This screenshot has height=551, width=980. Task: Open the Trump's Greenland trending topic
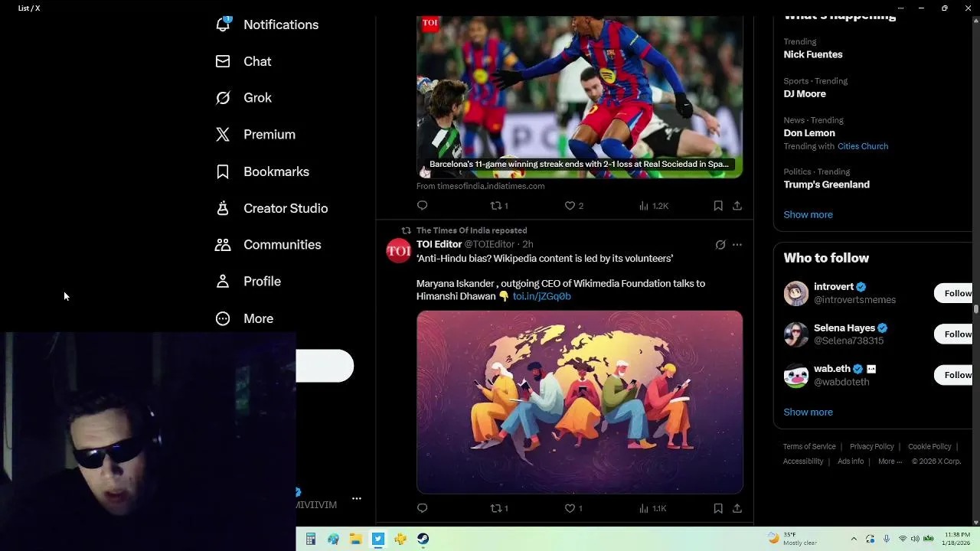tap(826, 184)
